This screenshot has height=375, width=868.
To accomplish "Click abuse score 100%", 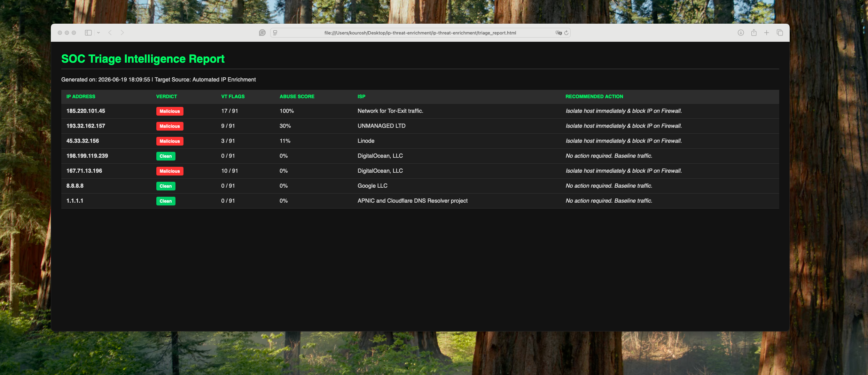I will click(x=287, y=111).
